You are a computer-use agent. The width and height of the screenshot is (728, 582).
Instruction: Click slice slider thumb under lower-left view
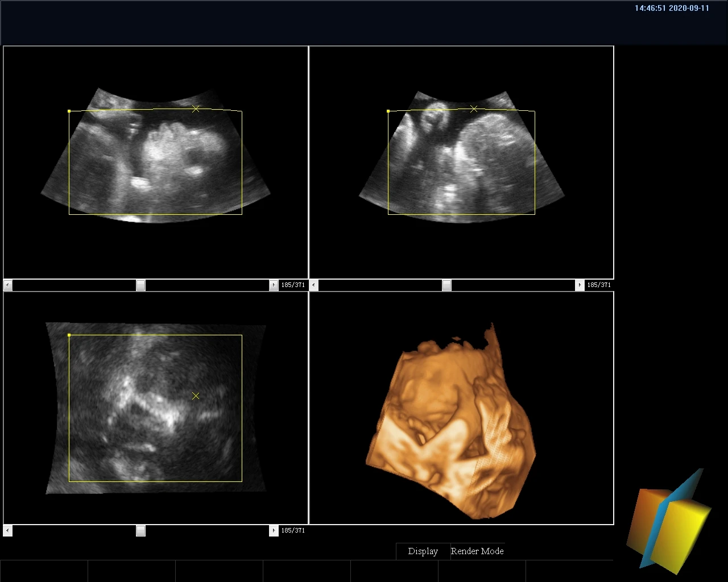pyautogui.click(x=140, y=531)
